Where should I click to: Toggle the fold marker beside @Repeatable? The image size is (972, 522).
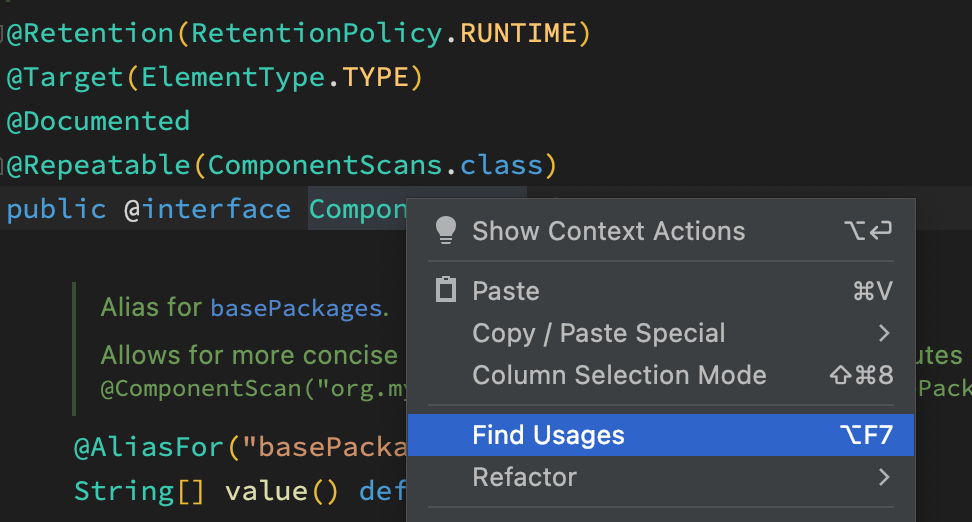[3, 165]
